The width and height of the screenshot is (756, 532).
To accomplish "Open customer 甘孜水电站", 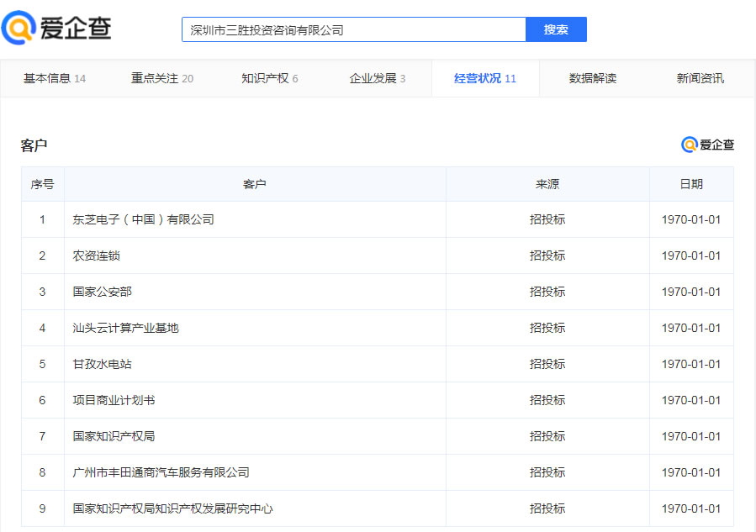I will [x=103, y=364].
